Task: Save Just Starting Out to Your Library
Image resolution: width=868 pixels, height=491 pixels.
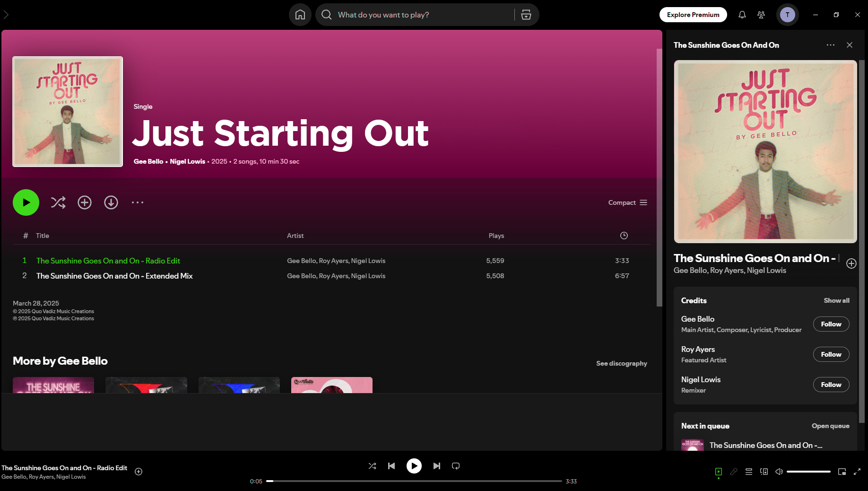Action: [x=85, y=202]
